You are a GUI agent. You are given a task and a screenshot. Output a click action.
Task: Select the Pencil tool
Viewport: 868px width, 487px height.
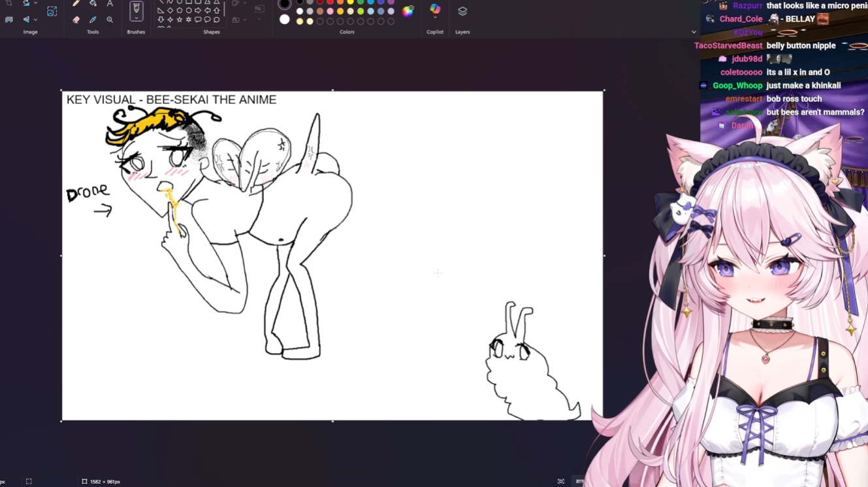pyautogui.click(x=76, y=4)
